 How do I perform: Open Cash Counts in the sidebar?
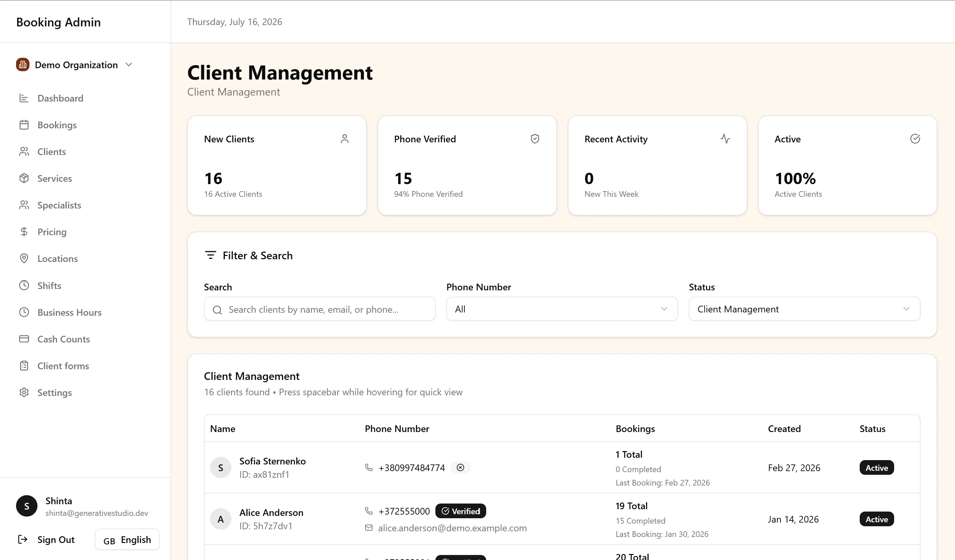(x=64, y=339)
